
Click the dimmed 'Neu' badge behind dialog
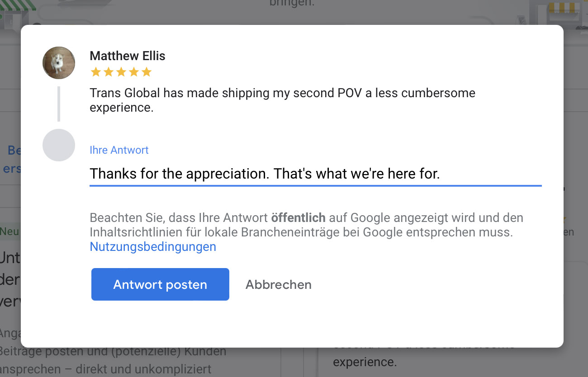pyautogui.click(x=9, y=232)
